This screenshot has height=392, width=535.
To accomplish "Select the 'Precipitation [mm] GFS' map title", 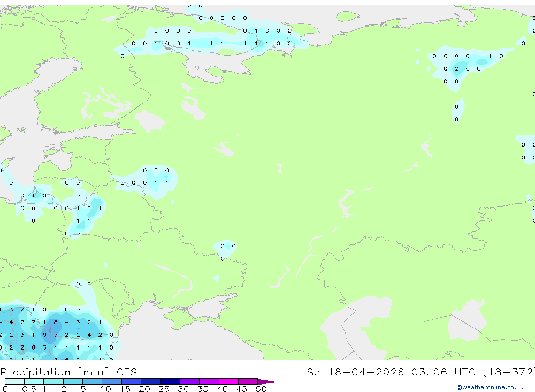I will pos(68,372).
